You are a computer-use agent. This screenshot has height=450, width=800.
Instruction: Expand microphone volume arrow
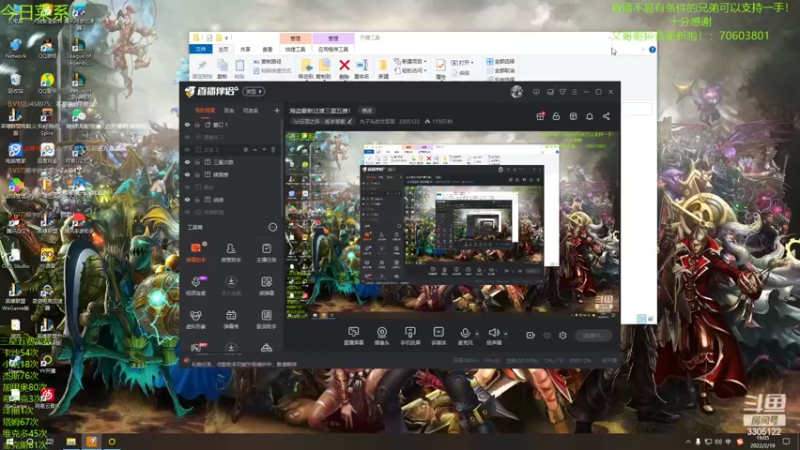(477, 334)
